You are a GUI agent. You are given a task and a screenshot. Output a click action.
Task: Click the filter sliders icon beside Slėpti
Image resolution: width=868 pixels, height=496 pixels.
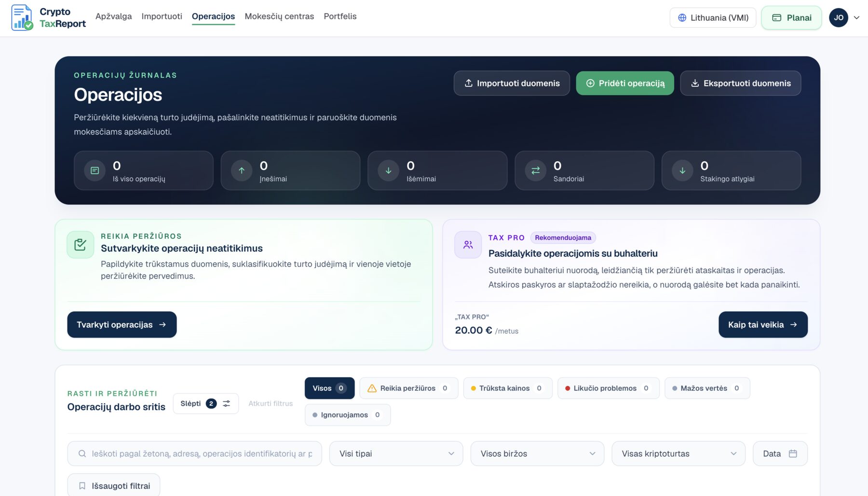pos(226,403)
